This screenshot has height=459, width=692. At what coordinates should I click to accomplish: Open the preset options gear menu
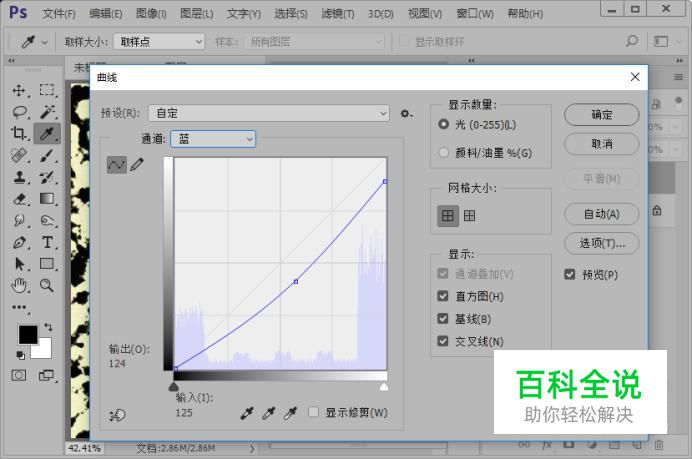[x=406, y=114]
